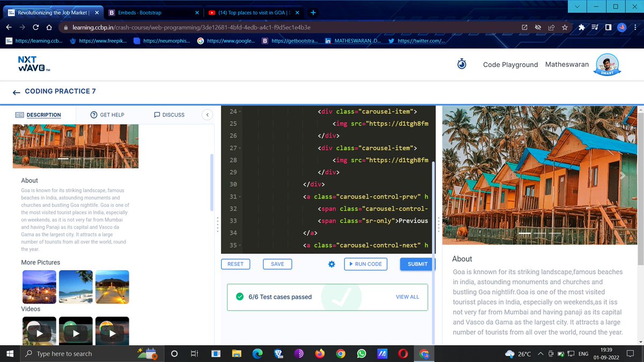Open File Explorer from the taskbar
Viewport: 644px width, 362px height.
pyautogui.click(x=236, y=353)
